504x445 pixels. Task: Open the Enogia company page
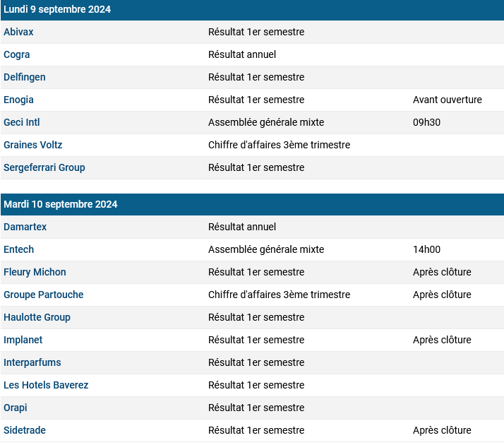coord(18,100)
